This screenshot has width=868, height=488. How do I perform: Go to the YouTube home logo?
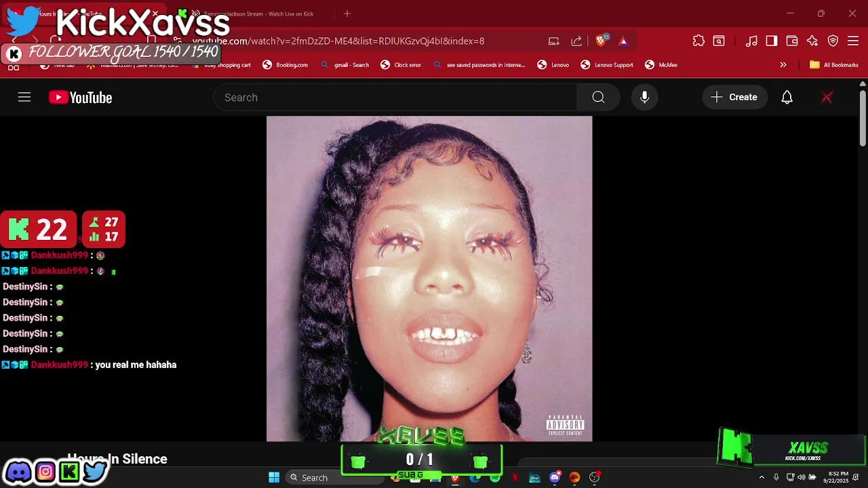click(x=80, y=98)
